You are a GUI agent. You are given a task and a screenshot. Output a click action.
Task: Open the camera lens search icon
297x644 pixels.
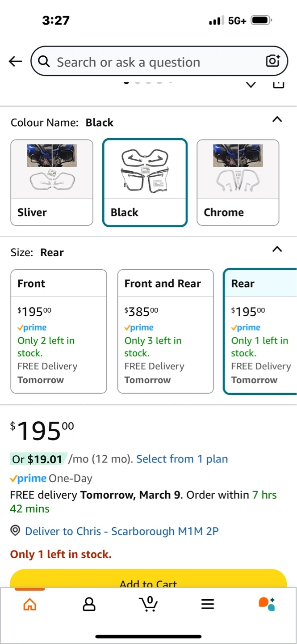pyautogui.click(x=272, y=61)
